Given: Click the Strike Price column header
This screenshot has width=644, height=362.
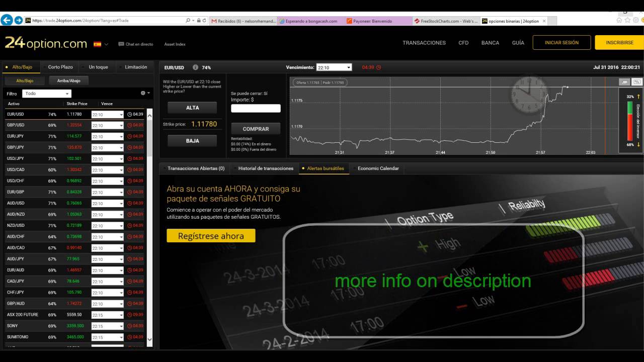Looking at the screenshot, I should [77, 104].
